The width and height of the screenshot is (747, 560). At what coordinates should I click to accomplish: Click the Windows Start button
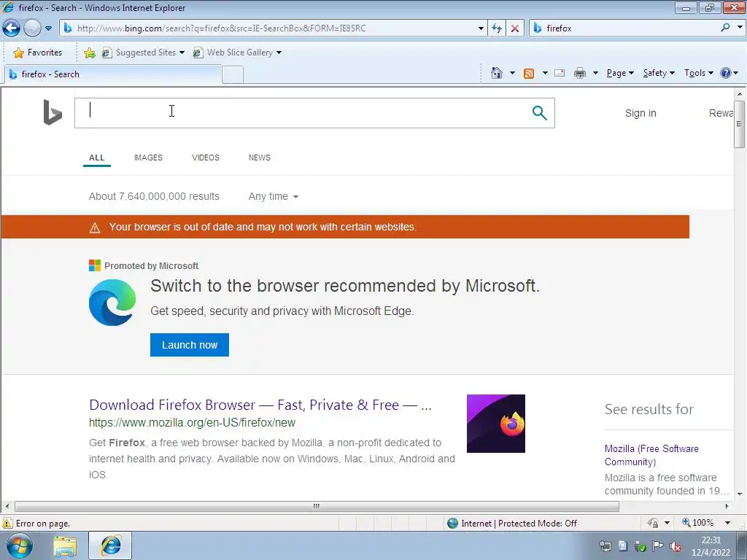[19, 545]
